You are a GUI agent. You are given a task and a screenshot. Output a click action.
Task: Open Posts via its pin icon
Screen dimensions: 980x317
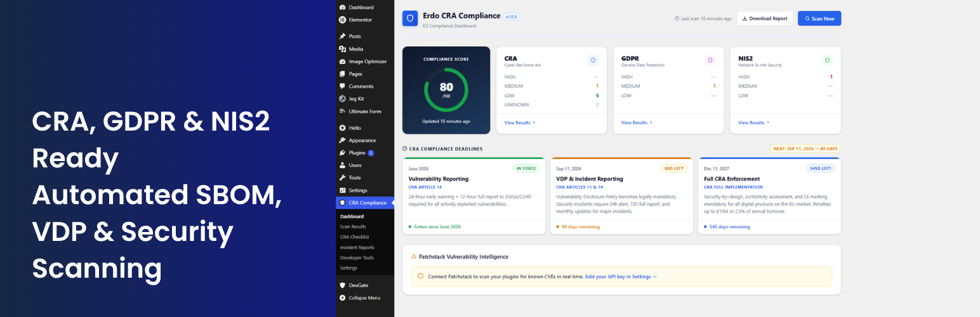coord(343,36)
